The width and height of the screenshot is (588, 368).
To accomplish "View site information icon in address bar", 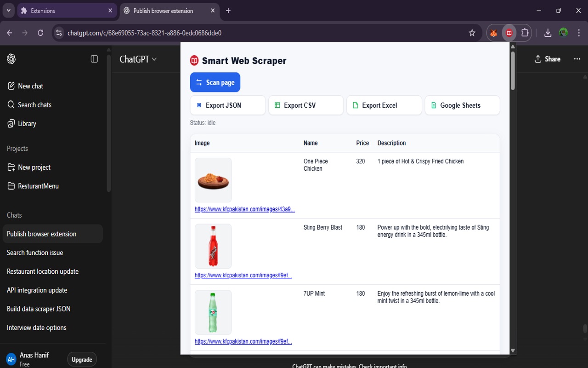I will pos(58,33).
